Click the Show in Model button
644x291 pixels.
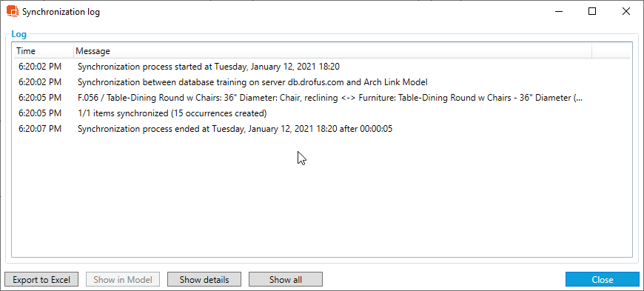pos(123,279)
